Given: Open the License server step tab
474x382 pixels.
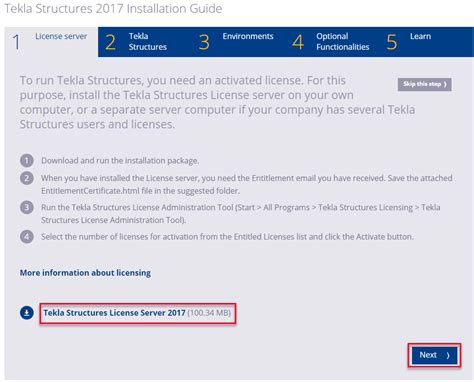Looking at the screenshot, I should pyautogui.click(x=51, y=42).
